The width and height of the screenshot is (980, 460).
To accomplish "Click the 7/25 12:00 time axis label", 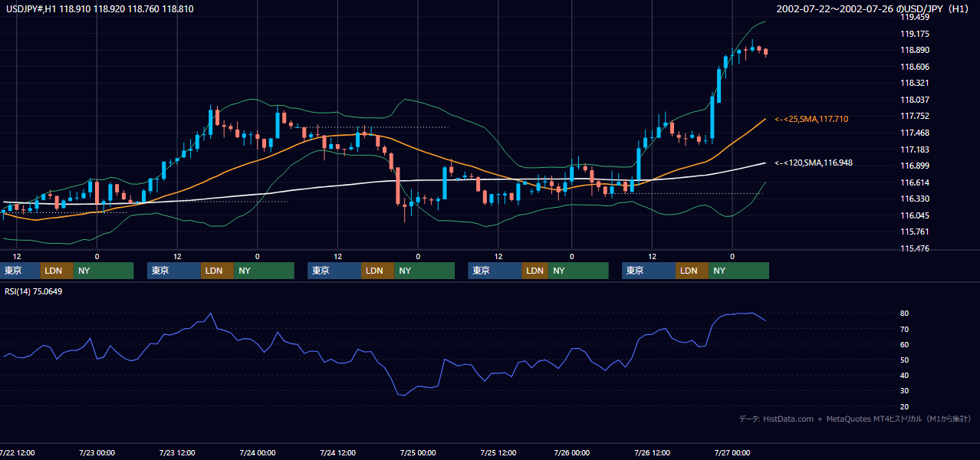I will pos(498,452).
